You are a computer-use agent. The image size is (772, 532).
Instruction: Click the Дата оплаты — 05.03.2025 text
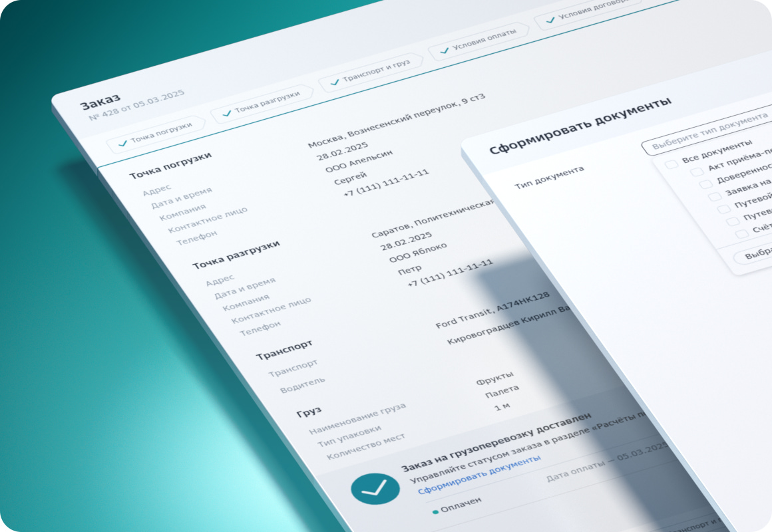click(608, 462)
